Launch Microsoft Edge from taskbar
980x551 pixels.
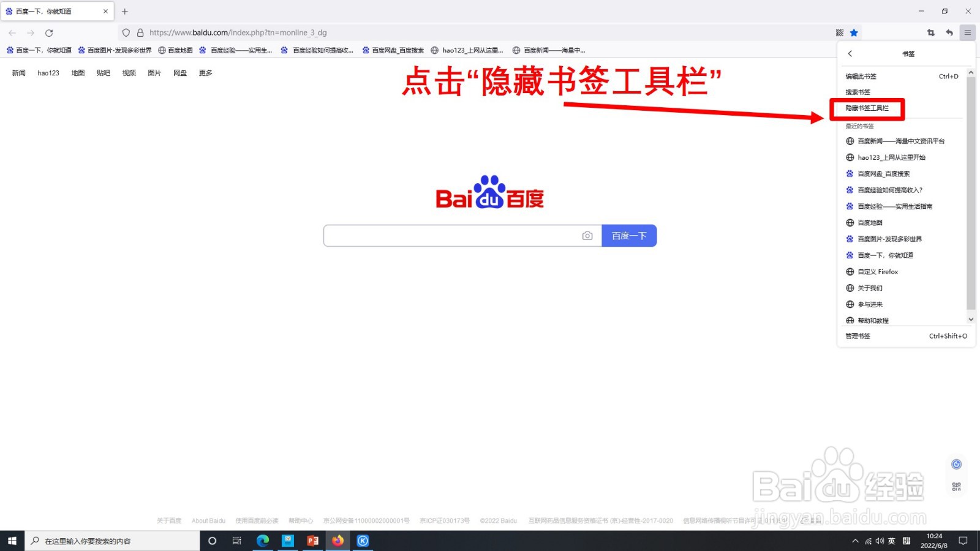pos(263,541)
